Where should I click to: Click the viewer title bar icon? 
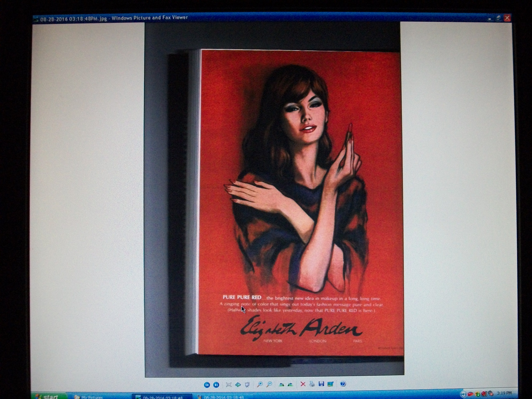pyautogui.click(x=36, y=19)
